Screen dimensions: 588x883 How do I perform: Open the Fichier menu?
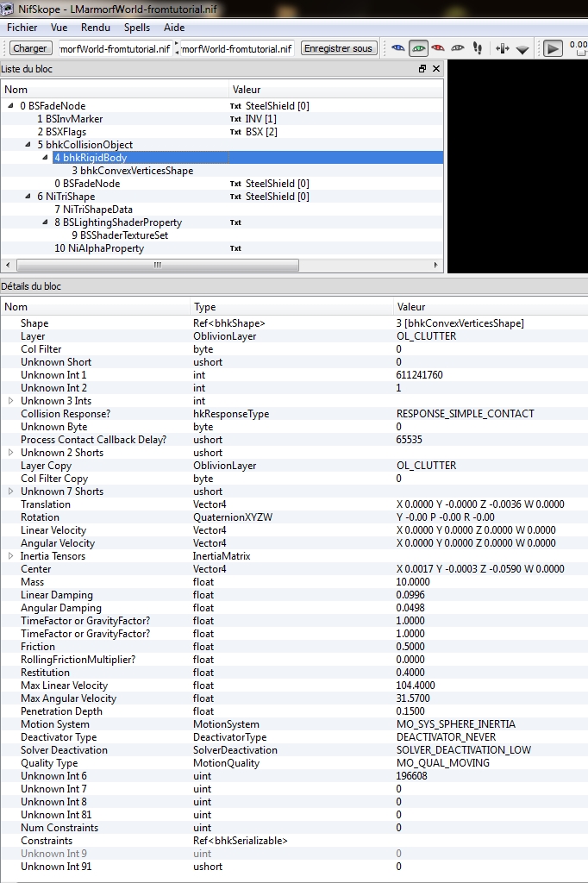click(x=22, y=28)
